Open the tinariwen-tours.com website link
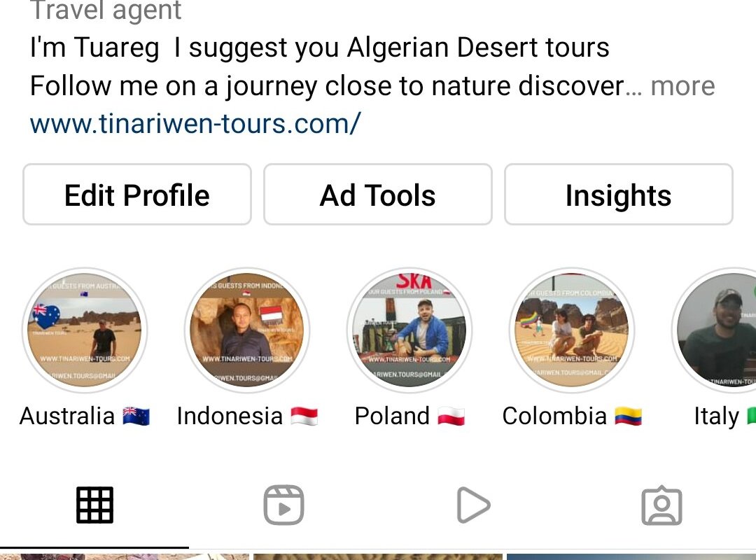The height and width of the screenshot is (560, 756). 195,124
